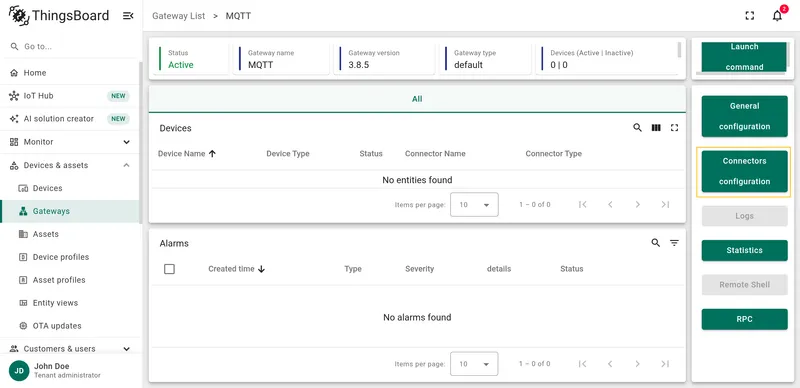Search the Alarms table
This screenshot has height=388, width=800.
point(656,243)
